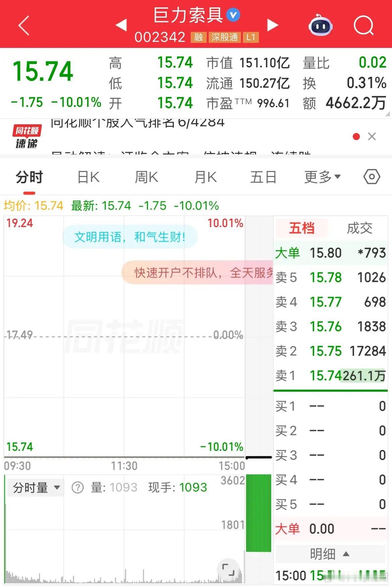
Task: Switch to 日K tab
Action: pos(88,177)
